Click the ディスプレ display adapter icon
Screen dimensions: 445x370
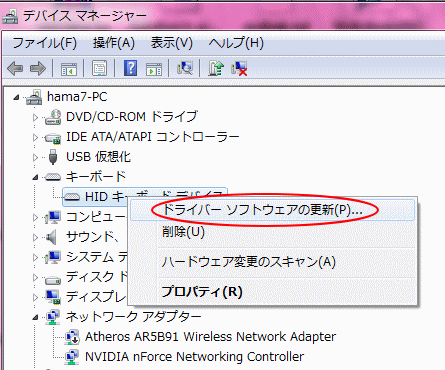53,297
